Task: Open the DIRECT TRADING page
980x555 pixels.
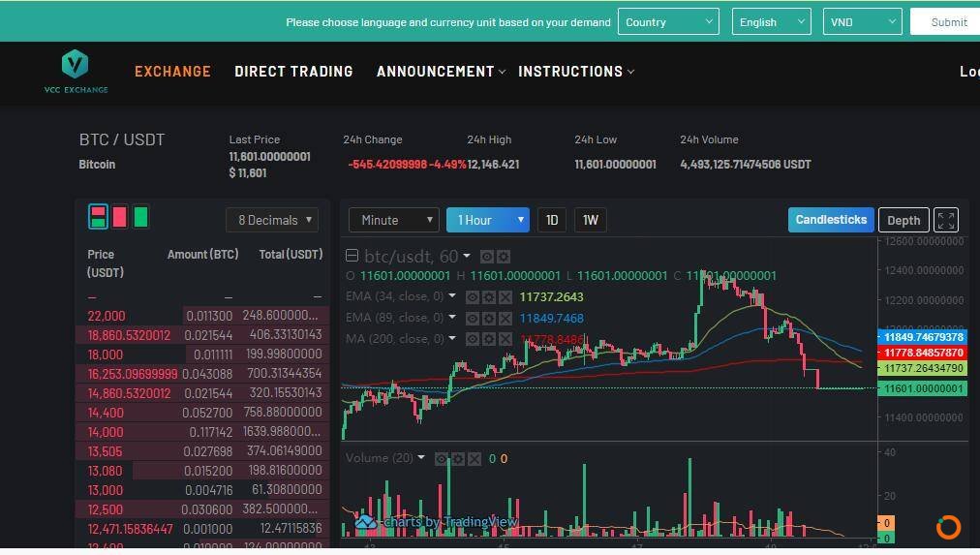Action: 293,72
